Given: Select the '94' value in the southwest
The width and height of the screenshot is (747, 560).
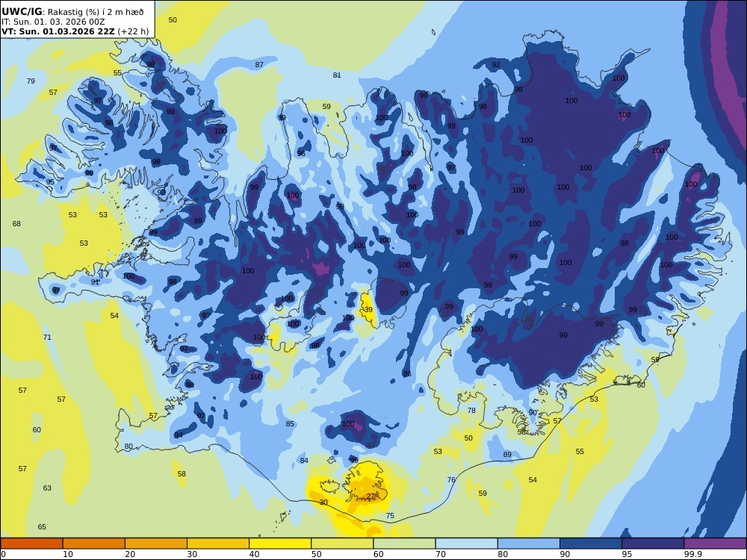Looking at the screenshot, I should [x=179, y=435].
